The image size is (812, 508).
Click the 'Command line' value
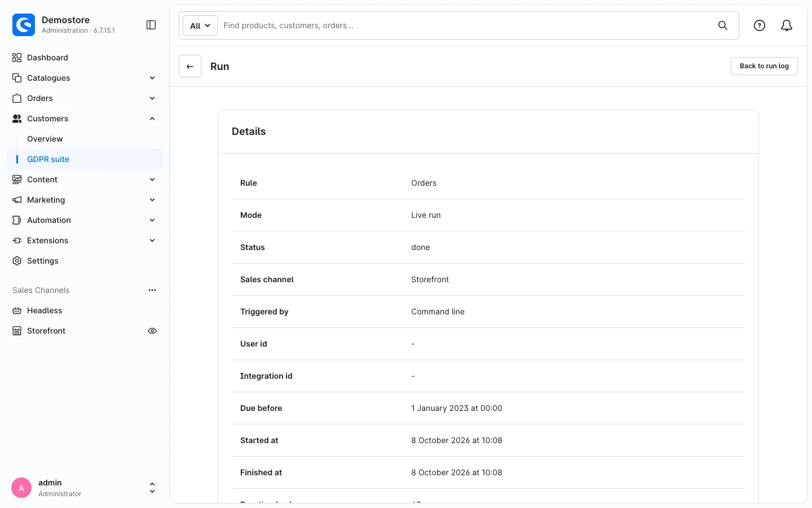pos(438,312)
